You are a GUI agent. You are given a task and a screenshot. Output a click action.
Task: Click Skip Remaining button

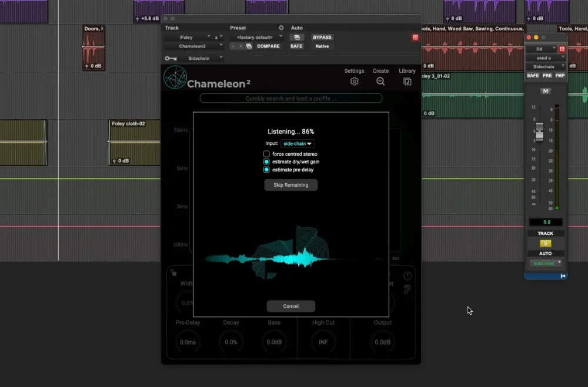290,185
